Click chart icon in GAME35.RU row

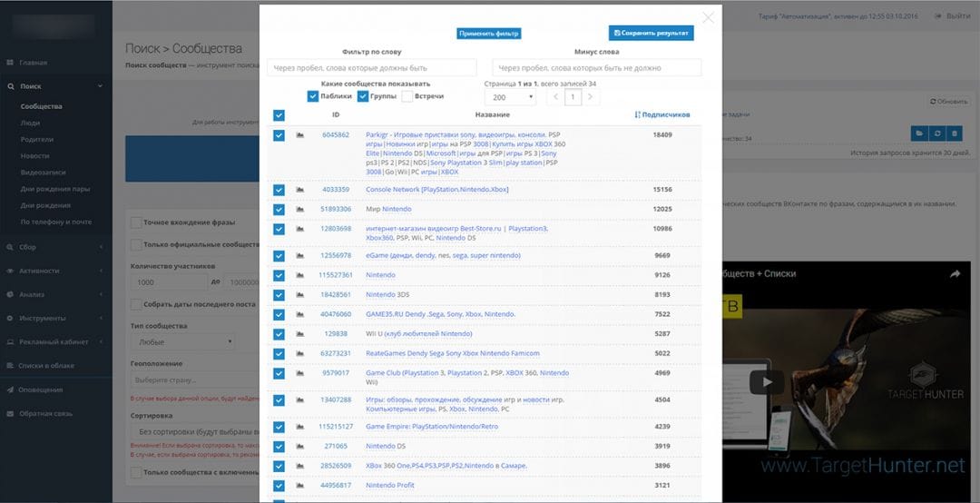pyautogui.click(x=300, y=314)
